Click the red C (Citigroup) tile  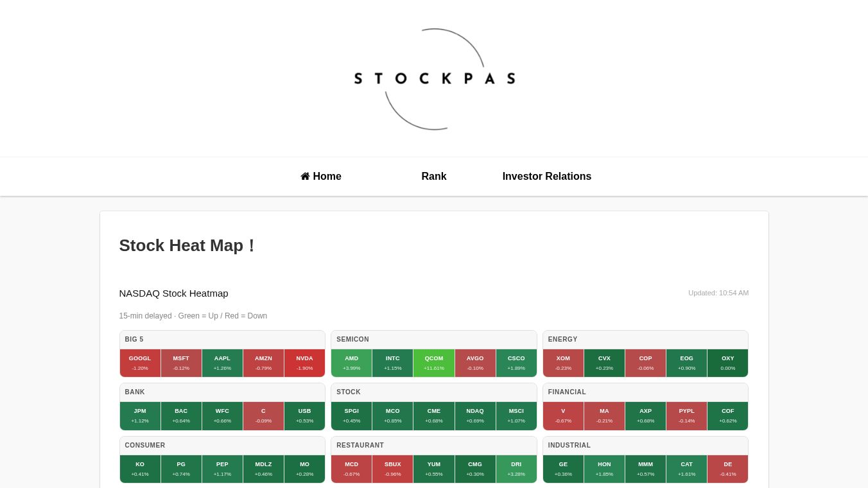[263, 416]
